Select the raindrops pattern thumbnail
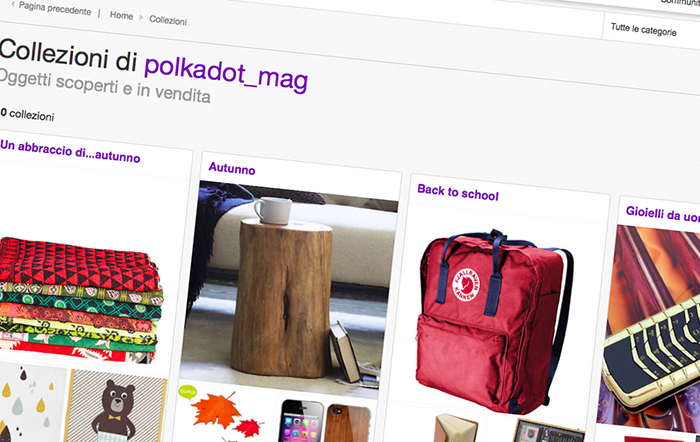Viewport: 700px width, 442px height. coord(31,402)
